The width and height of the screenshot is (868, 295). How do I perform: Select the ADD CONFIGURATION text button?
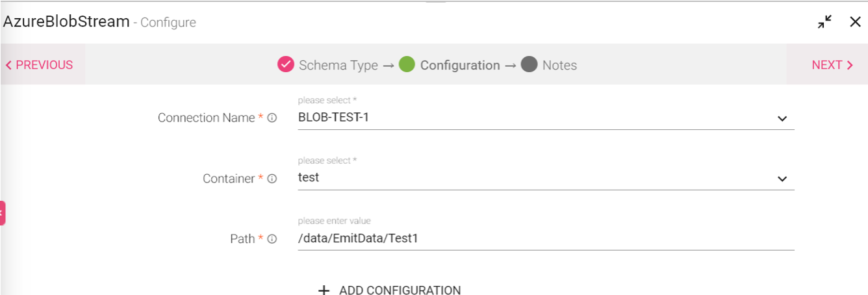[x=400, y=290]
